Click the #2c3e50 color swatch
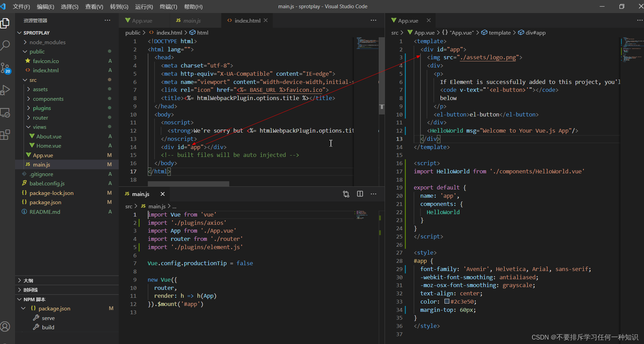Image resolution: width=644 pixels, height=344 pixels. click(447, 302)
